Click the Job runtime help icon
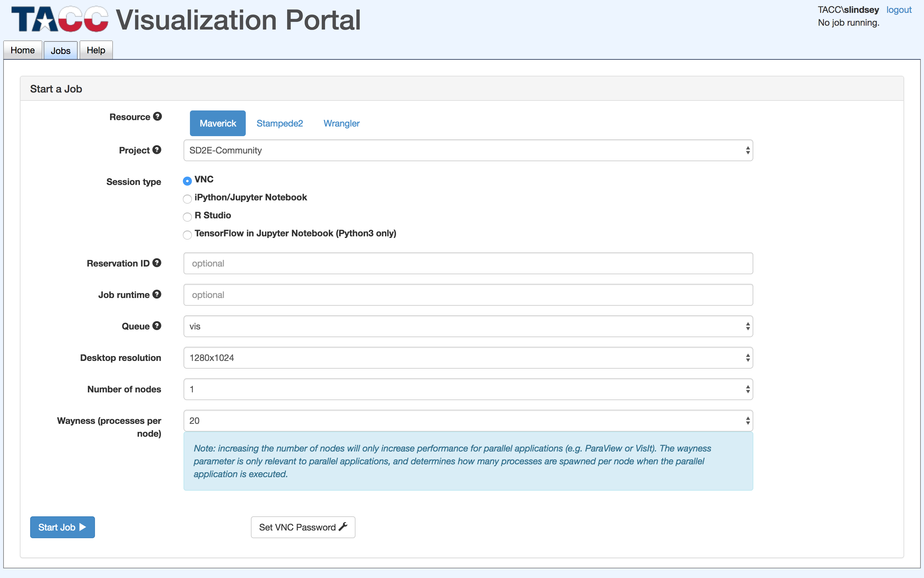 click(x=157, y=294)
